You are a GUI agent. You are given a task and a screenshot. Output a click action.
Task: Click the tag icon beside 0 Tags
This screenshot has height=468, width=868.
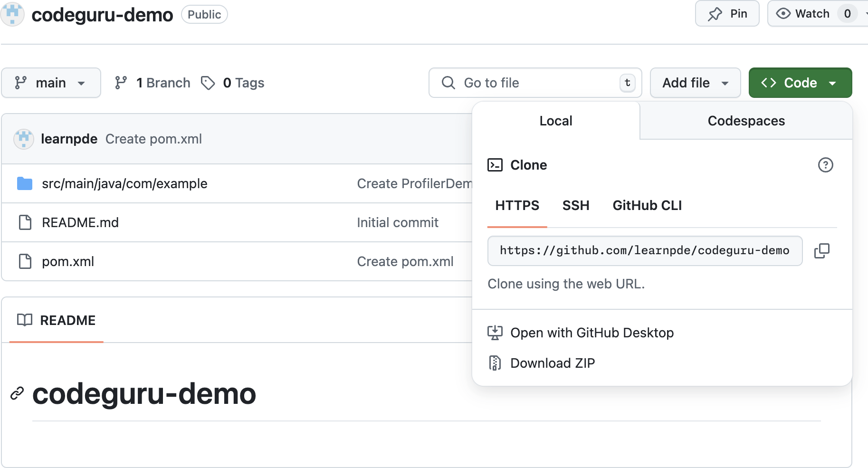(x=208, y=83)
